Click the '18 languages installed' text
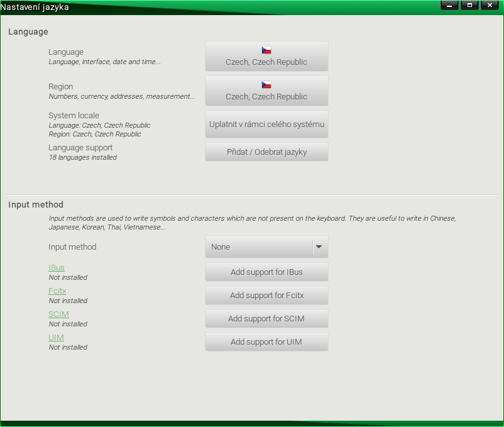Viewport: 504px width, 427px height. pyautogui.click(x=82, y=158)
